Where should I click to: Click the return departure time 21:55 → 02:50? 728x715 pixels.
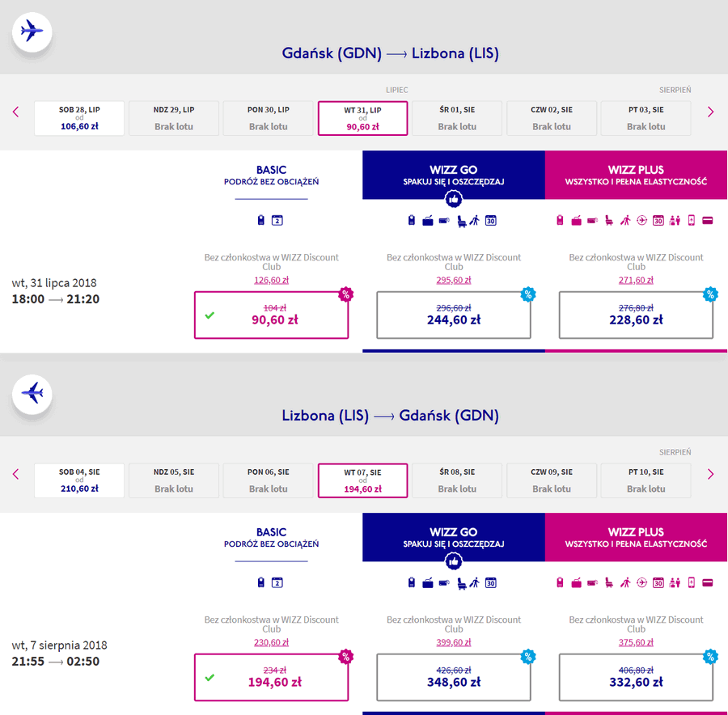pos(55,661)
